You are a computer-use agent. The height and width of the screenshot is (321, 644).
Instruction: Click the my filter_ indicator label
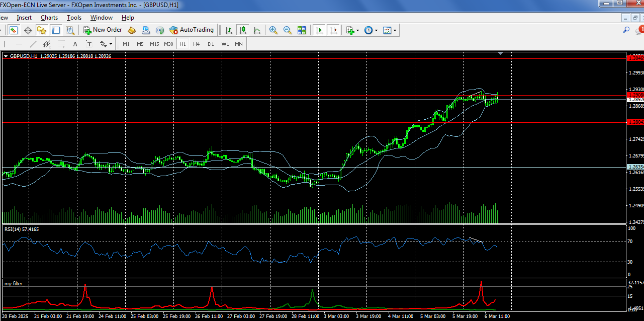pyautogui.click(x=14, y=284)
